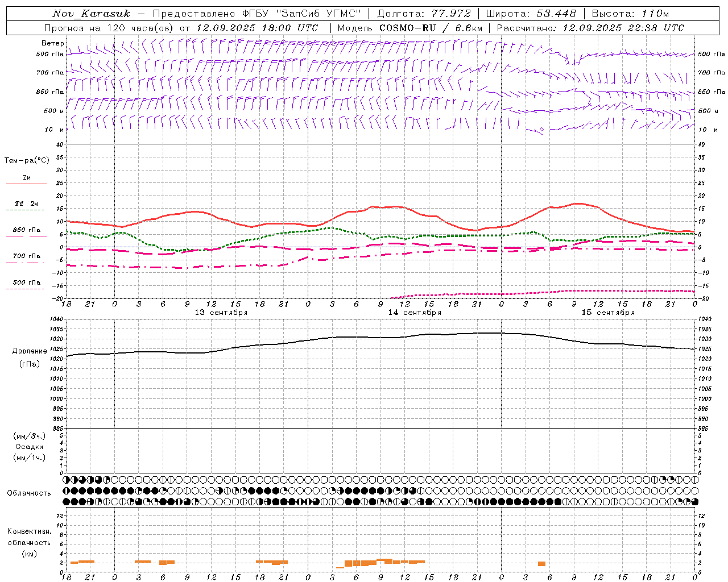The width and height of the screenshot is (728, 582).
Task: Click the 'Конвективн.' convective cloud label
Action: point(30,531)
